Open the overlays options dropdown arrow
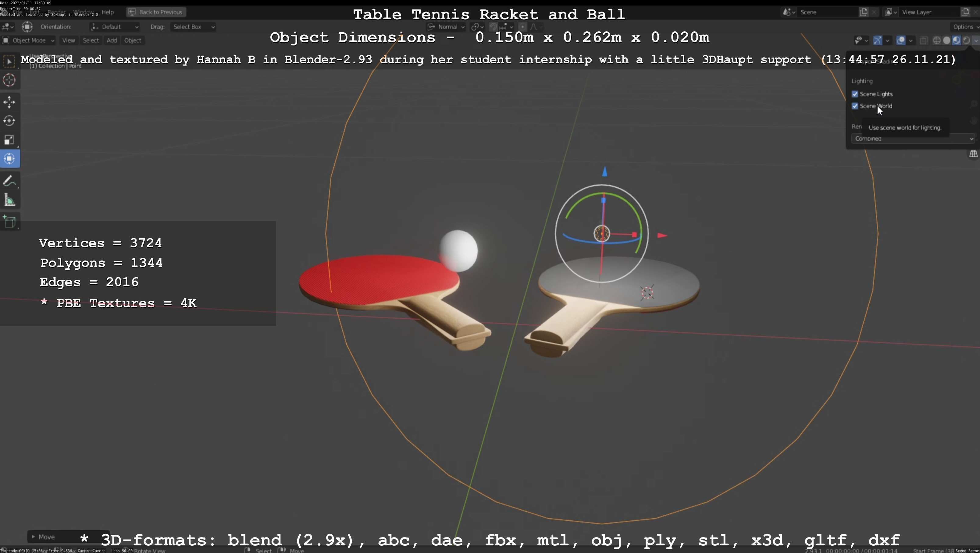This screenshot has width=980, height=553. point(911,40)
